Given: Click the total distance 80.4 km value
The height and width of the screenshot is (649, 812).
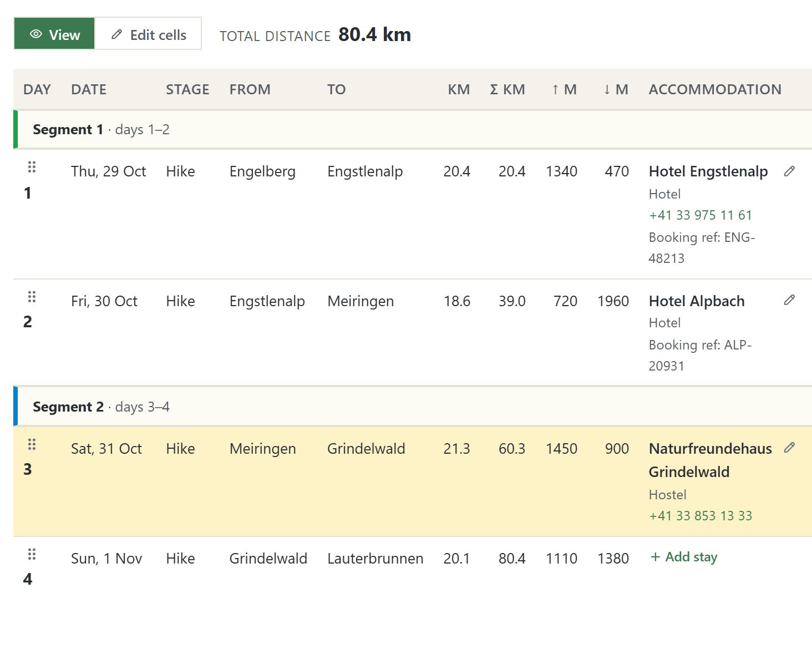Looking at the screenshot, I should coord(375,34).
